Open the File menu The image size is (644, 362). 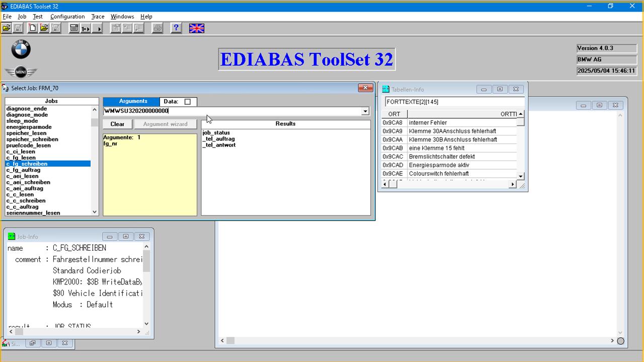(x=7, y=17)
